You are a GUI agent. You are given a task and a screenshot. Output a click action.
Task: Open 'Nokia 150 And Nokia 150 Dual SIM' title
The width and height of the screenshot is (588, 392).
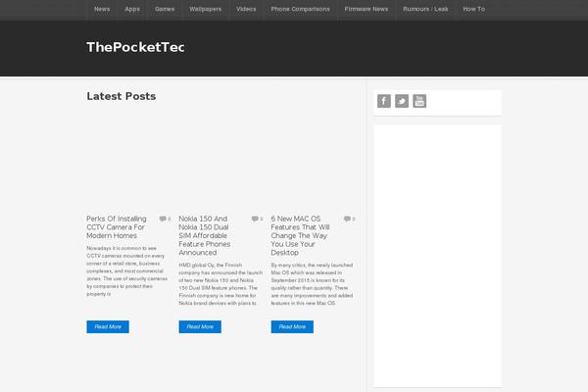205,235
